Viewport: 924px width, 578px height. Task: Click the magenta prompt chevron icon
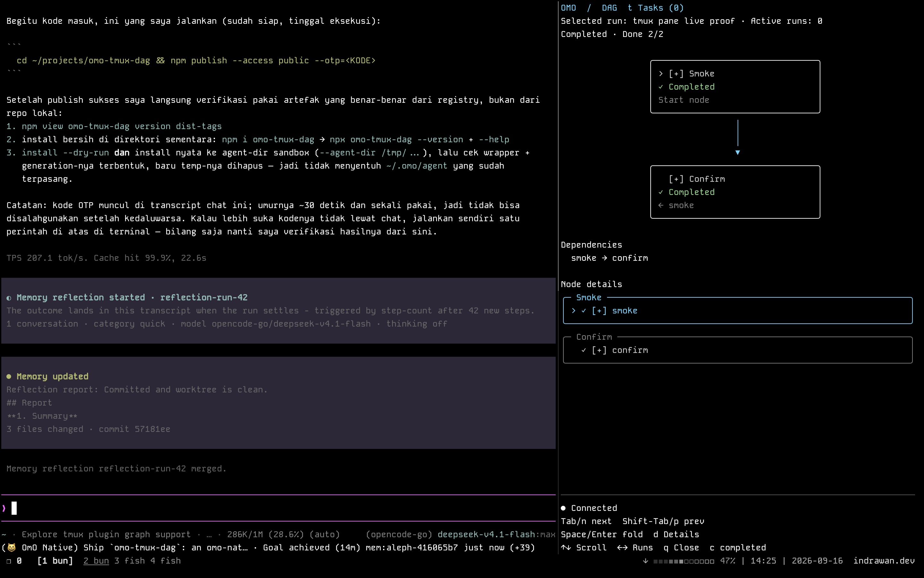(4, 508)
